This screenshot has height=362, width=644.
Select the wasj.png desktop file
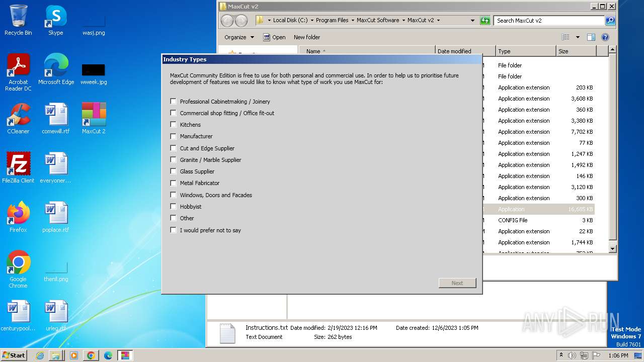tap(94, 24)
